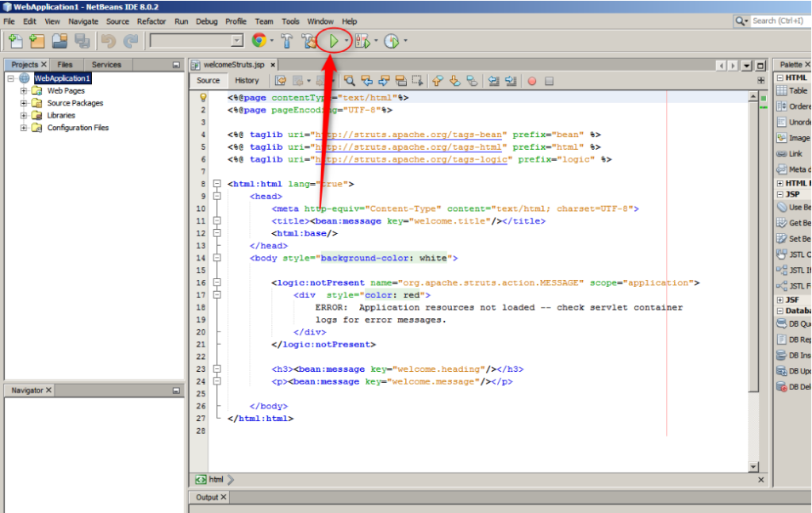Close the welcomeStruts.jsp tab
812x513 pixels.
click(x=273, y=65)
